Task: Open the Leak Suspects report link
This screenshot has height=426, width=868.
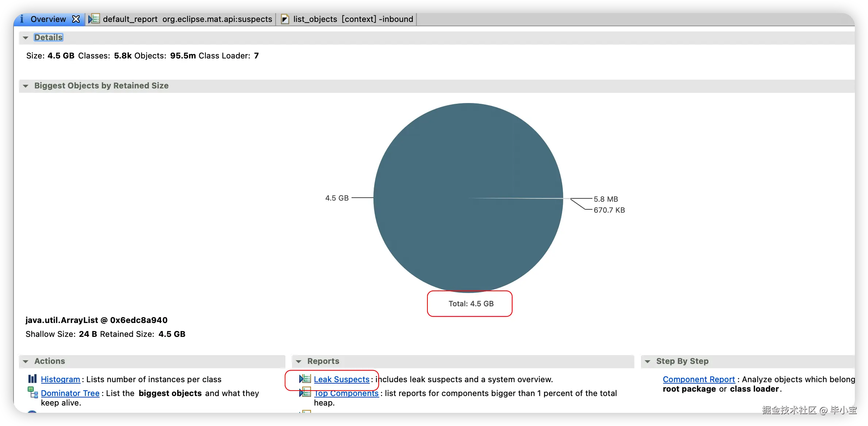Action: click(341, 379)
